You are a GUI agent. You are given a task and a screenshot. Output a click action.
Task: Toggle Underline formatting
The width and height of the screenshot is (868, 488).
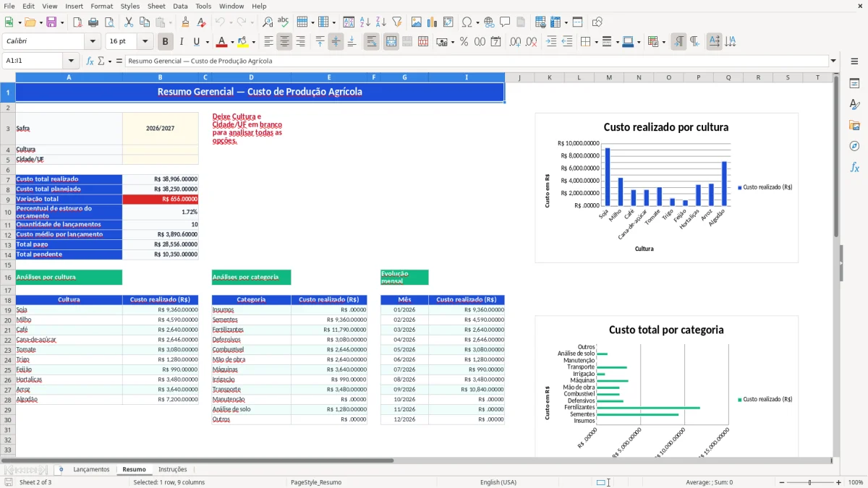click(196, 42)
